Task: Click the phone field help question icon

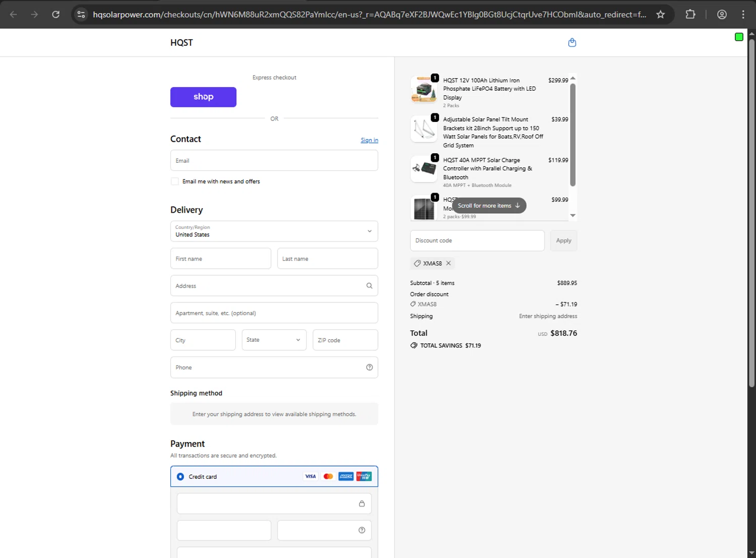Action: [369, 367]
